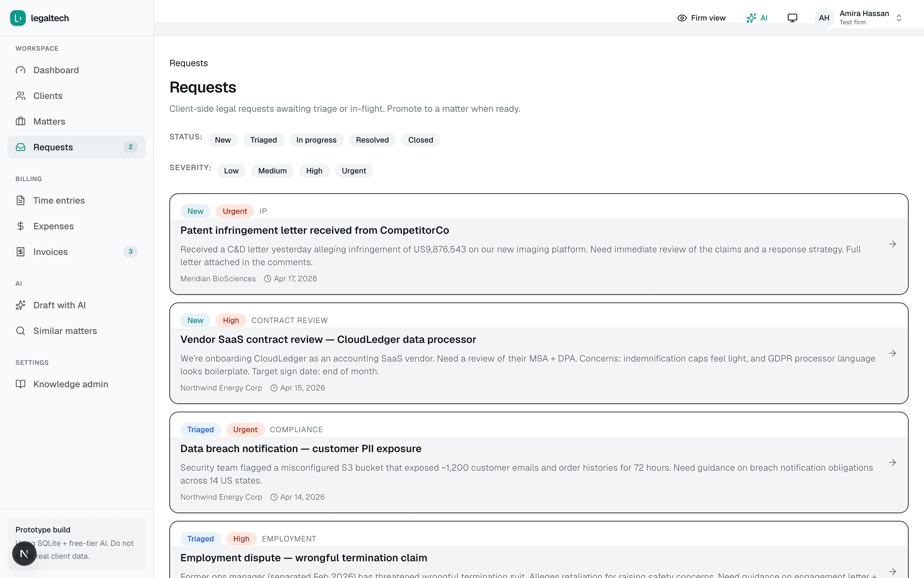The width and height of the screenshot is (924, 578).
Task: Open Data breach notification request title
Action: (x=301, y=448)
